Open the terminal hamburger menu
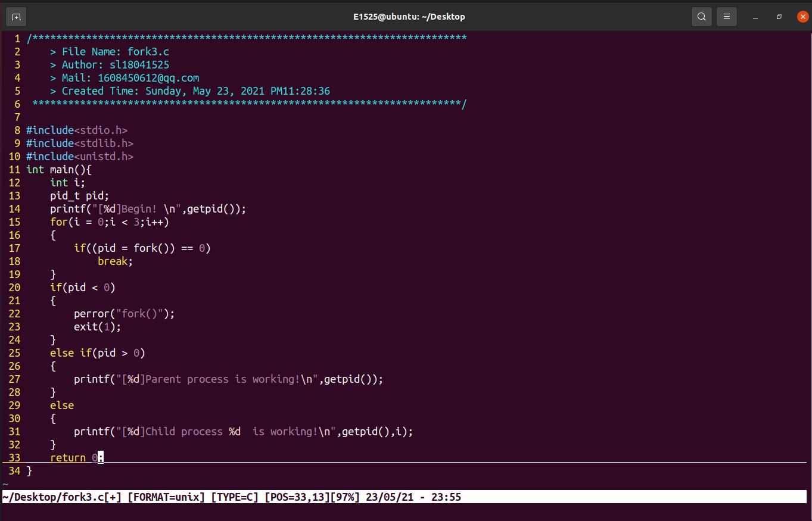This screenshot has width=812, height=521. [727, 17]
